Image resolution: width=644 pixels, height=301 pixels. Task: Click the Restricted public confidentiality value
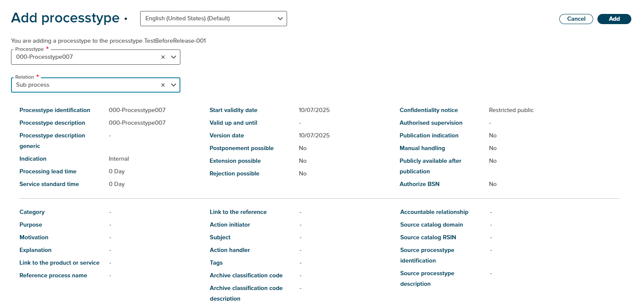tap(511, 110)
